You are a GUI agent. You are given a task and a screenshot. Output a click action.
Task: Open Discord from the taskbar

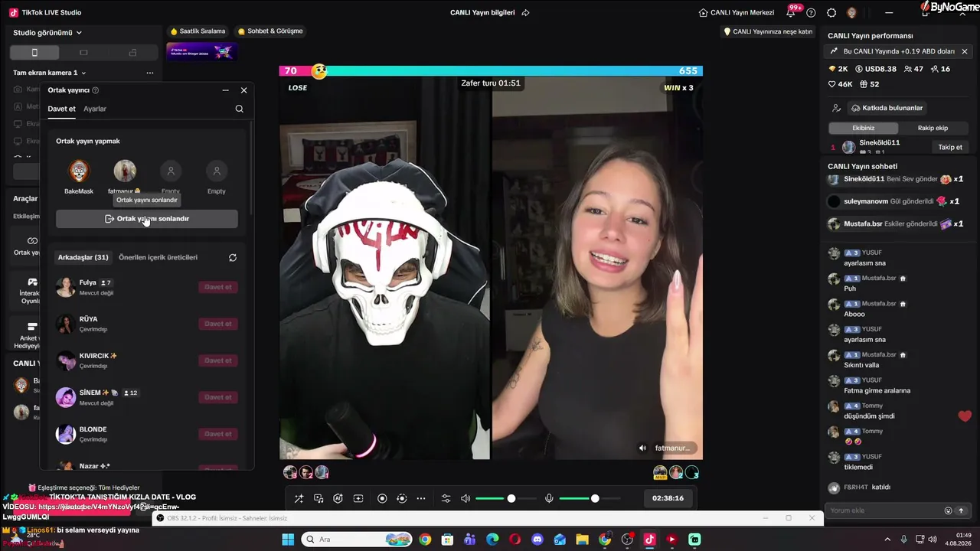pos(537,540)
